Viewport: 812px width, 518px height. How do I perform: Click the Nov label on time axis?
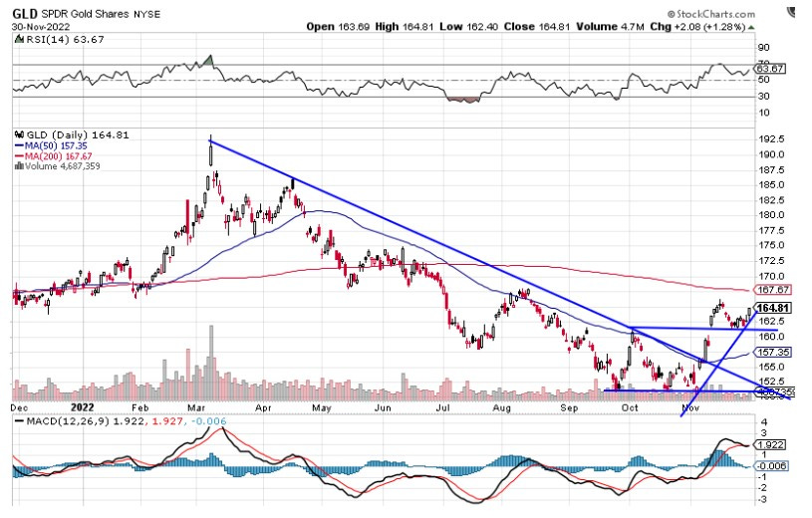tap(690, 407)
